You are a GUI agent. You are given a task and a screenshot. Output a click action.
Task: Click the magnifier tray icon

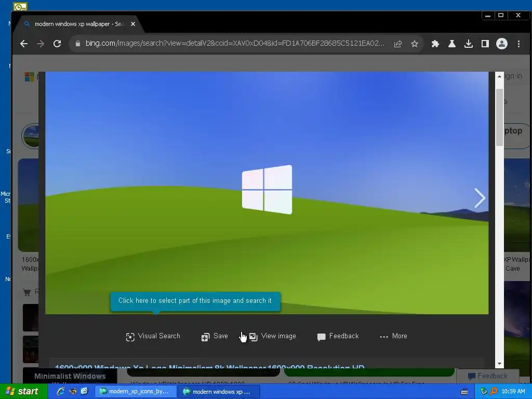pyautogui.click(x=494, y=391)
